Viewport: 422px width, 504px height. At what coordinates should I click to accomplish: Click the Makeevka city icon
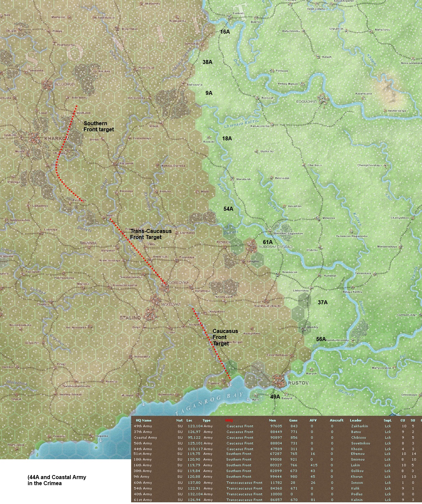click(x=156, y=300)
